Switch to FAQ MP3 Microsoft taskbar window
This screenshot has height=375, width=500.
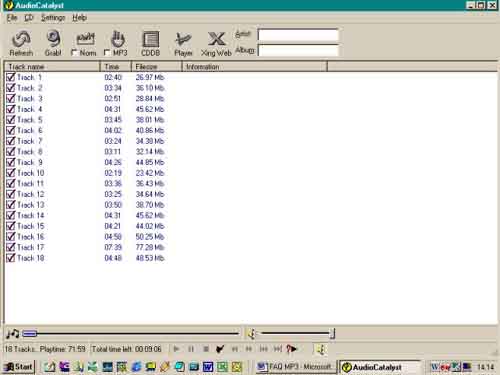[296, 367]
